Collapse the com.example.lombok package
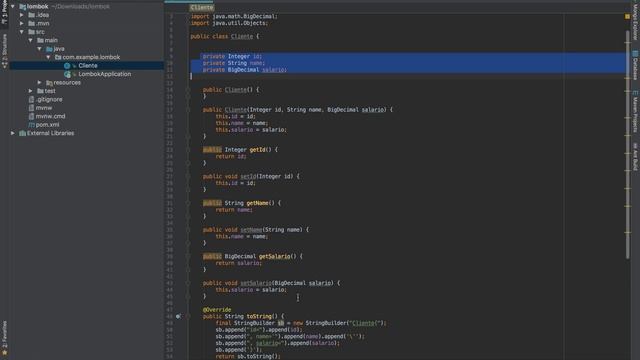This screenshot has height=360, width=640. (48, 57)
